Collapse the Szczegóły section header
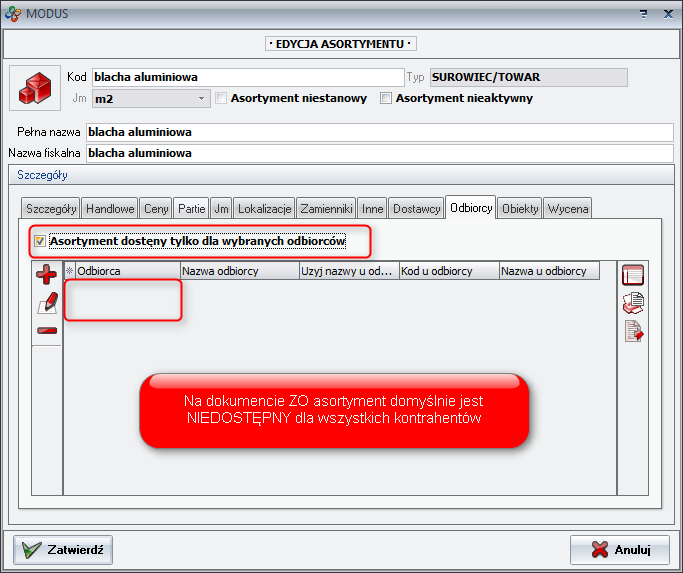The height and width of the screenshot is (573, 683). (x=42, y=175)
